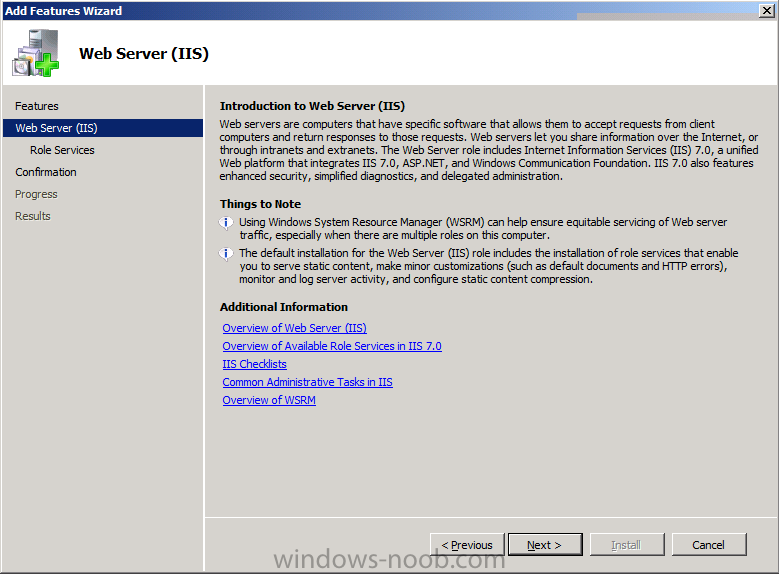This screenshot has height=574, width=779.
Task: Click the info icon beside WSRM note
Action: [226, 223]
